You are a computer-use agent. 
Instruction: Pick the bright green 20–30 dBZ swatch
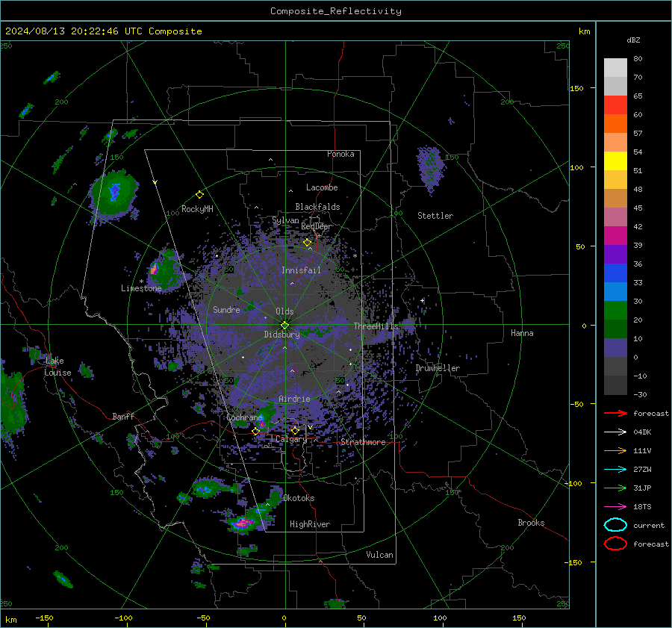pos(615,310)
